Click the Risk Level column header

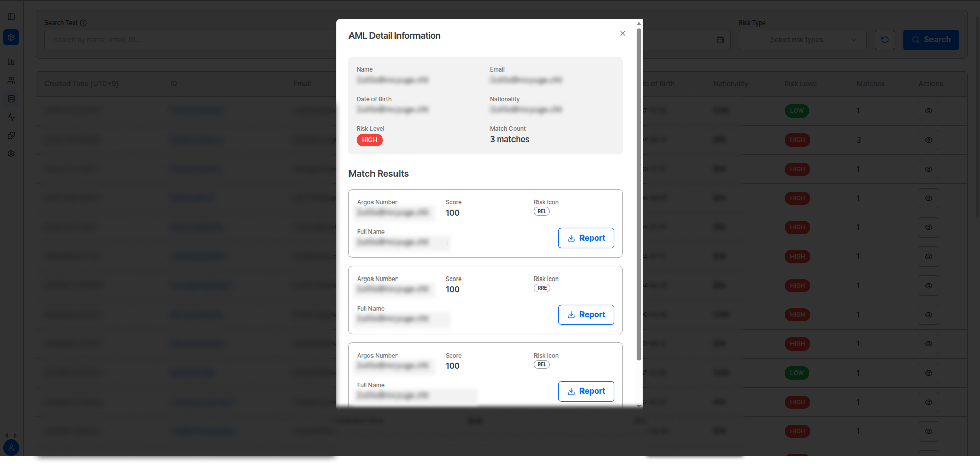coord(801,84)
